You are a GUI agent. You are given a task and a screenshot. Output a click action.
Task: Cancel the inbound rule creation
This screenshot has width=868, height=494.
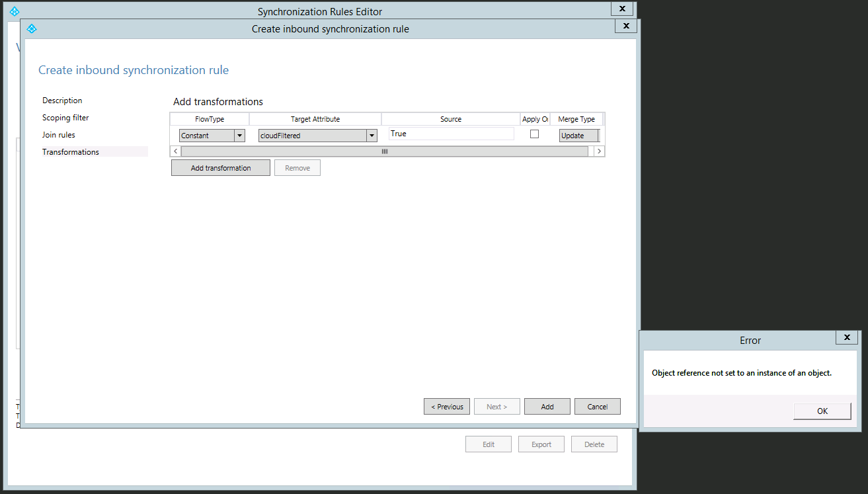[x=598, y=407]
